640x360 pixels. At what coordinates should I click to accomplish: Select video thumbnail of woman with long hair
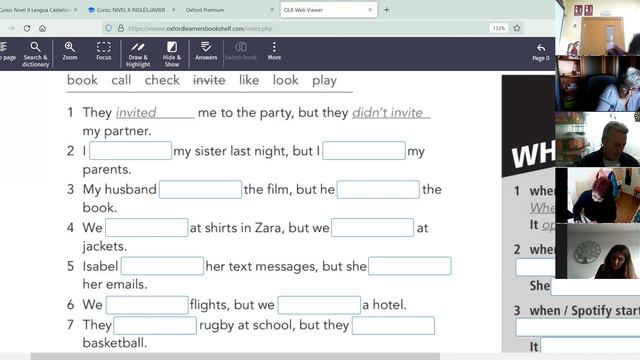pyautogui.click(x=598, y=251)
